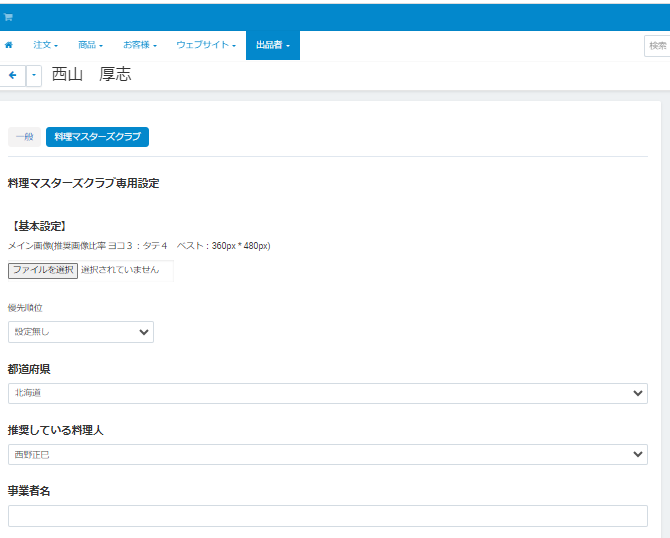Open the ウェブサイト menu

(x=205, y=46)
